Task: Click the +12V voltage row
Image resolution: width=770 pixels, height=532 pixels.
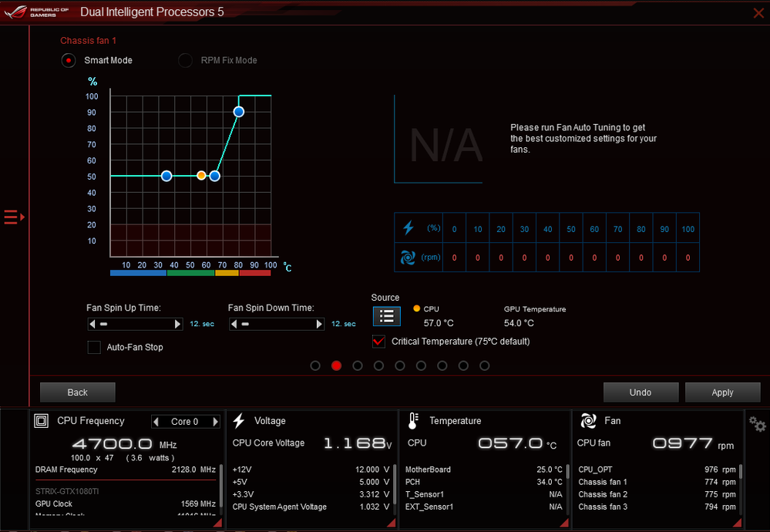Action: [x=311, y=470]
